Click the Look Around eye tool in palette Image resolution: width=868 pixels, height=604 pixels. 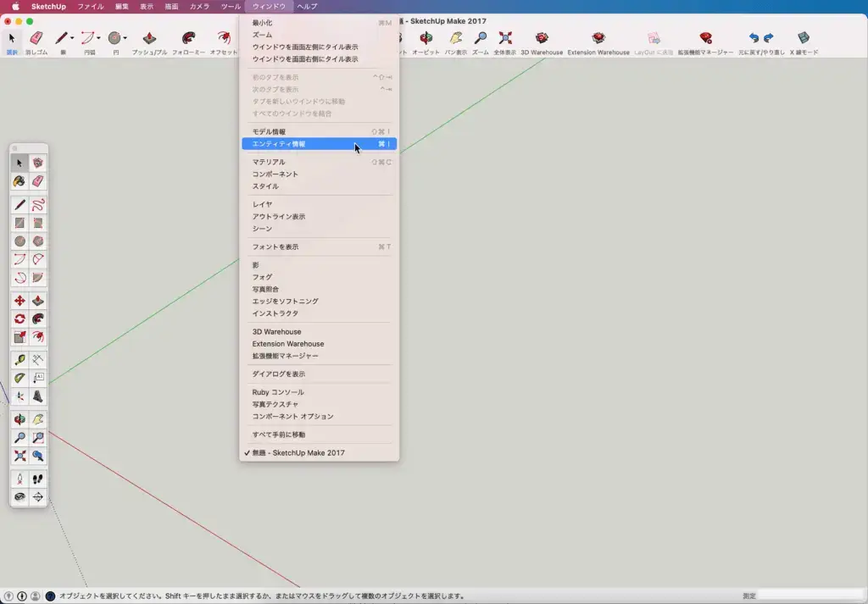tap(19, 497)
